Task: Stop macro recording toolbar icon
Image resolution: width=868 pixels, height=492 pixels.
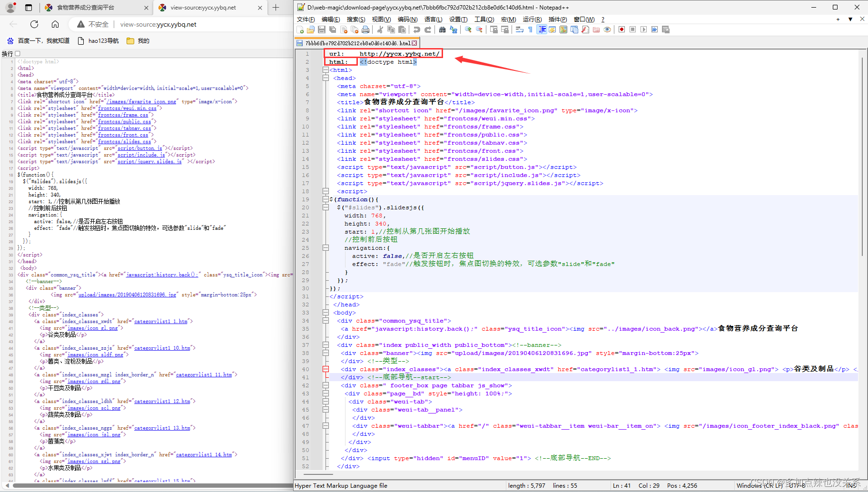Action: coord(632,30)
